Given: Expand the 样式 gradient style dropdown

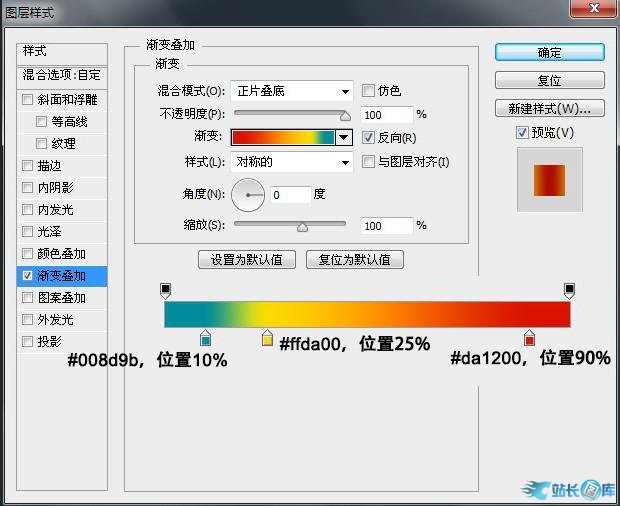Looking at the screenshot, I should coord(292,162).
